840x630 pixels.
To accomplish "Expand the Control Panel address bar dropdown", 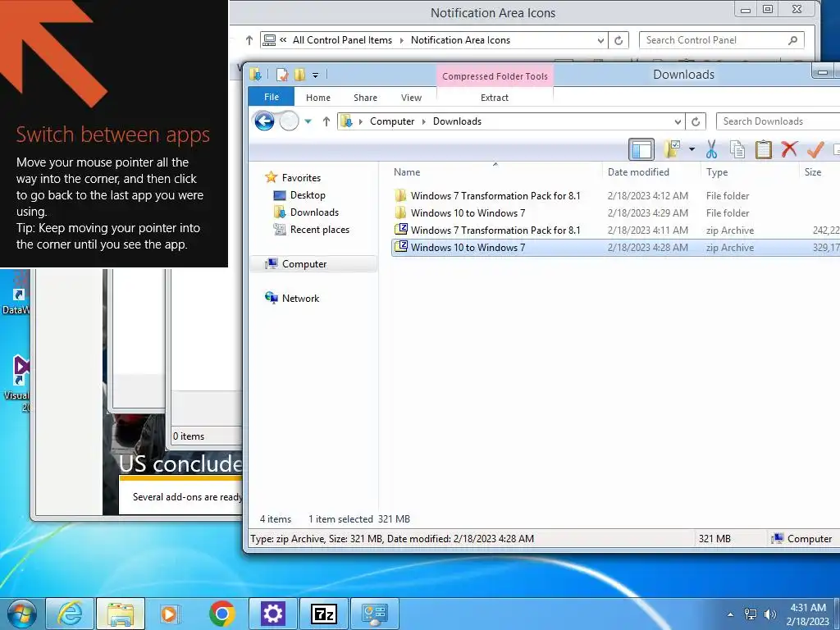I will click(x=600, y=40).
